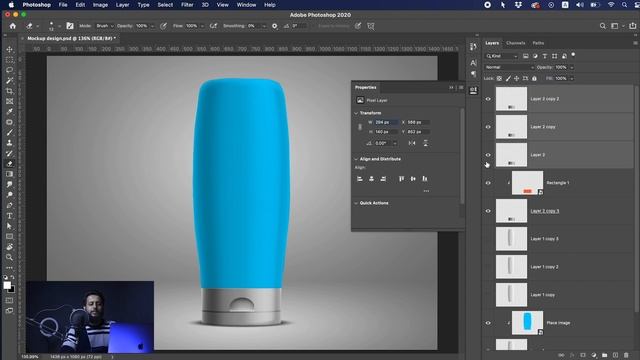Open the Filter menu

(187, 5)
